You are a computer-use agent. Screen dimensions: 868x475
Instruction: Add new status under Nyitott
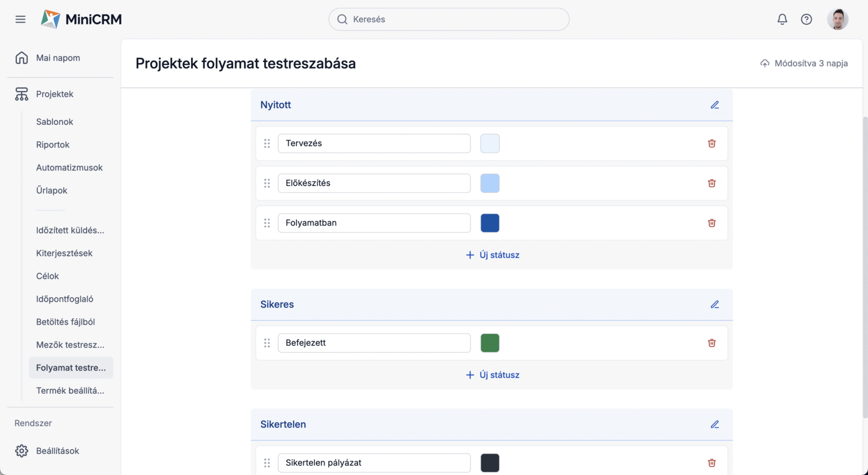coord(492,255)
